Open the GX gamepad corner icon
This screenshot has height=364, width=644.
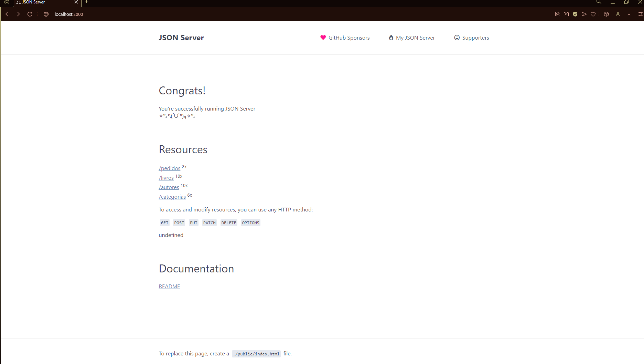(x=7, y=2)
